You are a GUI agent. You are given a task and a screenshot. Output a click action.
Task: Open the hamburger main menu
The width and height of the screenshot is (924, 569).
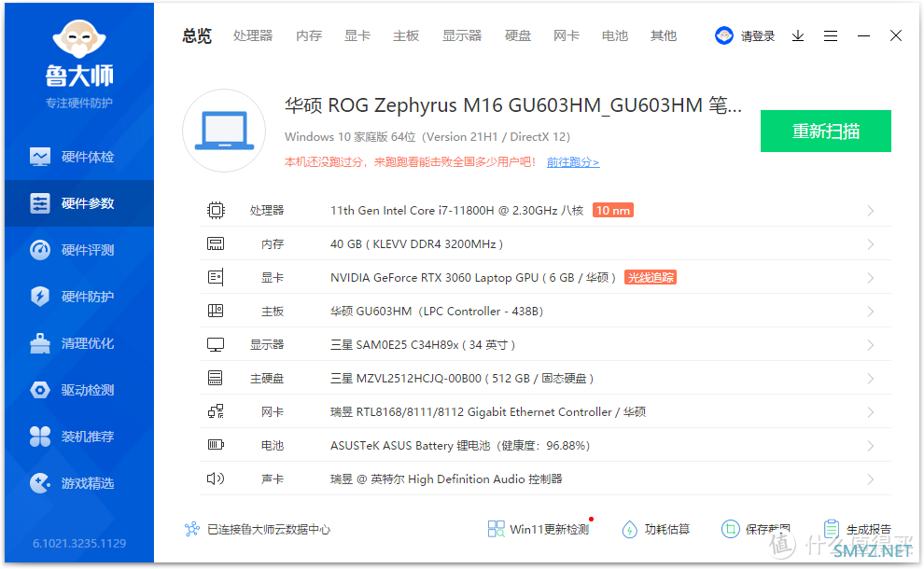(x=831, y=36)
